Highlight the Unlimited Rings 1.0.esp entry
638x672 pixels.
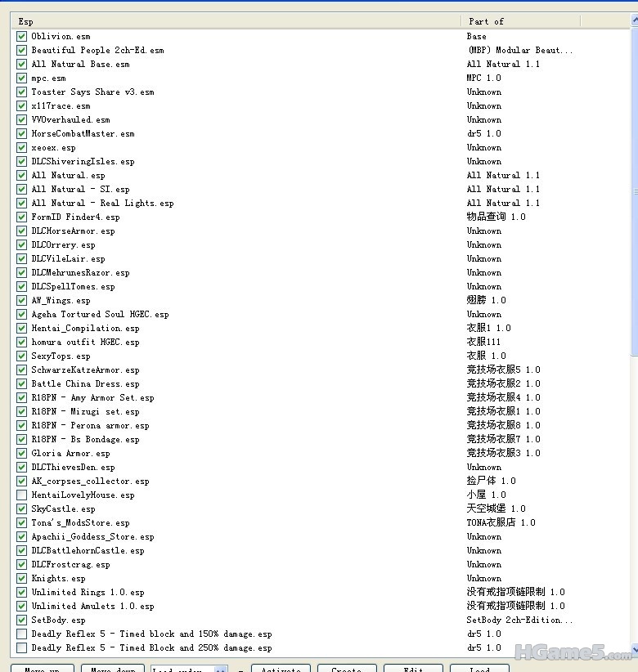coord(88,592)
